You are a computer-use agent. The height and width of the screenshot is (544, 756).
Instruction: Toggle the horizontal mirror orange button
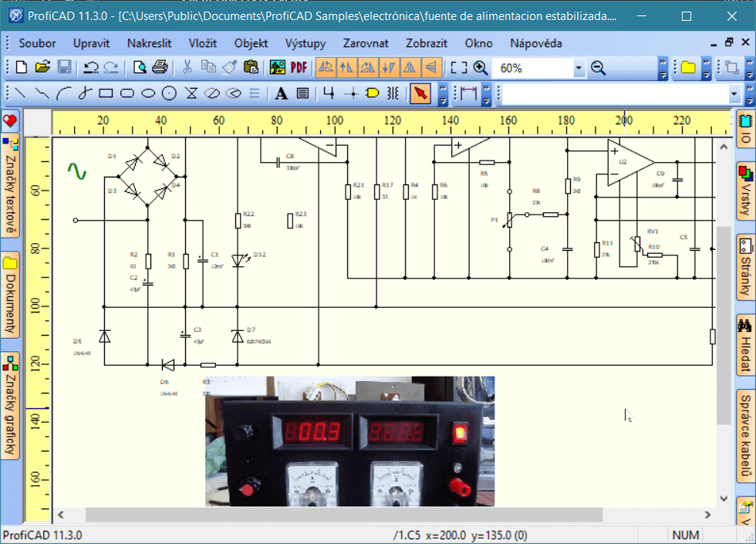tap(410, 68)
